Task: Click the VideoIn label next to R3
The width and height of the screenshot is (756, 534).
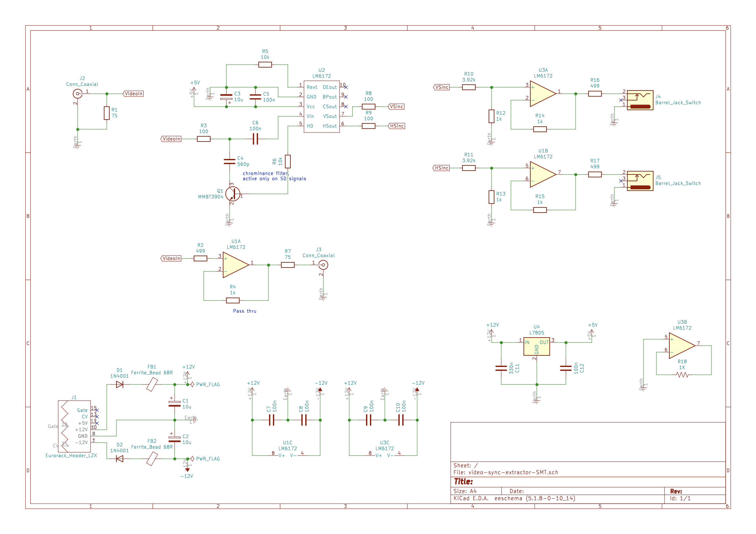Action: pyautogui.click(x=171, y=139)
